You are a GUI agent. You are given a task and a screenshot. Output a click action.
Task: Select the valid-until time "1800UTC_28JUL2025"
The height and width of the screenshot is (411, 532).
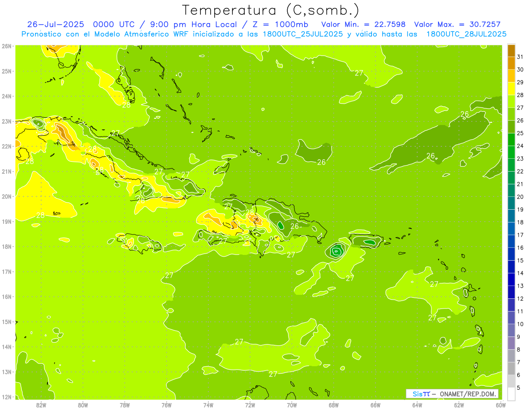coord(466,34)
